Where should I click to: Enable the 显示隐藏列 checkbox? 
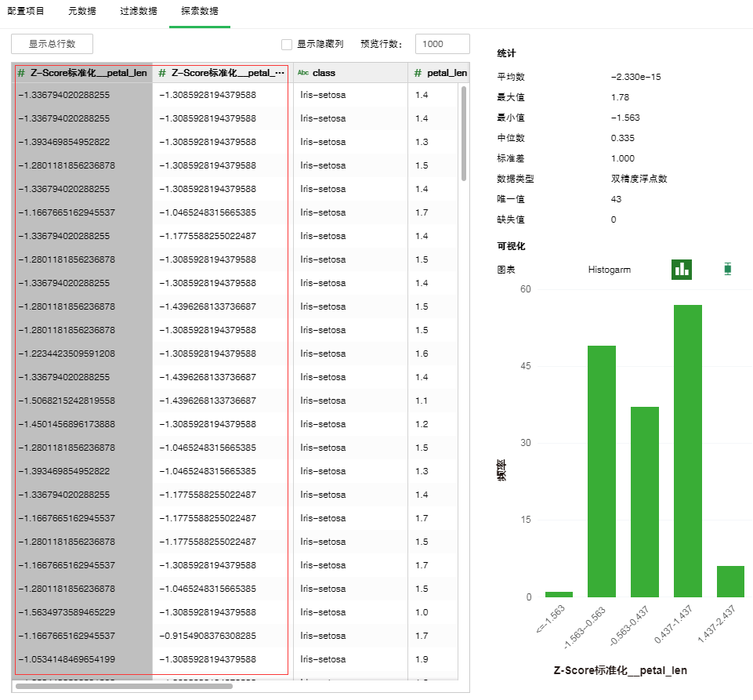(287, 45)
